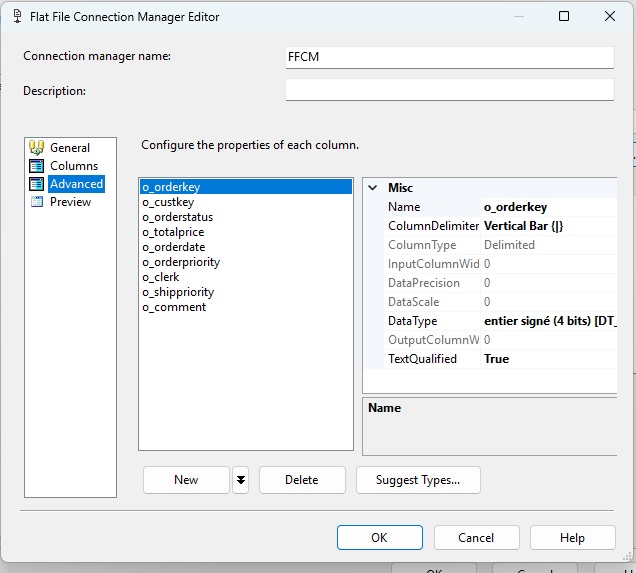
Task: Open the General page
Action: [x=70, y=148]
